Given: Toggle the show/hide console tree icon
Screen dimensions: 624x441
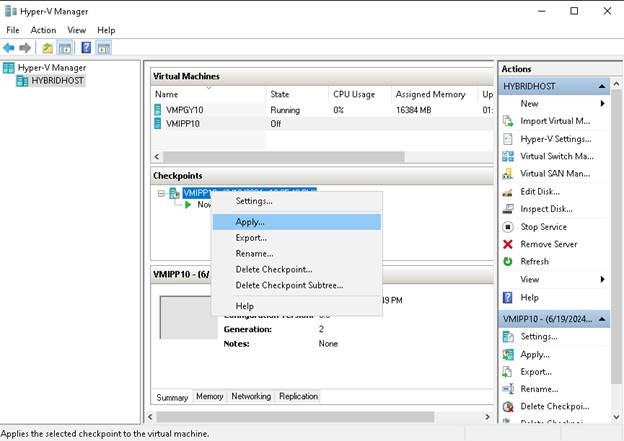Looking at the screenshot, I should 65,48.
